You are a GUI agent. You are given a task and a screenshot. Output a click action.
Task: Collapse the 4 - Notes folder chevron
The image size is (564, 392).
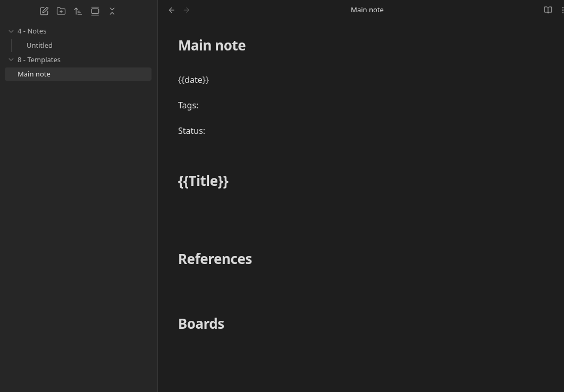[11, 31]
